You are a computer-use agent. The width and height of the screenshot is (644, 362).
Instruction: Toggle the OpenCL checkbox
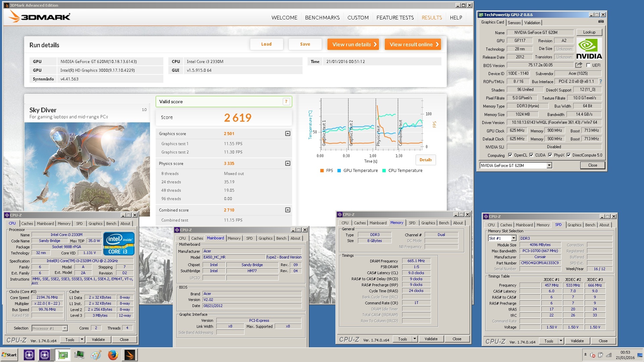click(x=510, y=155)
